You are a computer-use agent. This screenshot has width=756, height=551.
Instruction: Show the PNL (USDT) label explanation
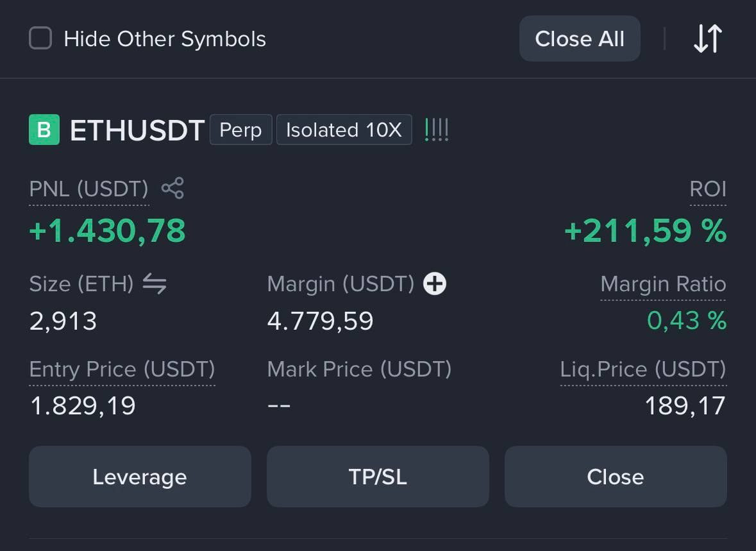pos(88,189)
